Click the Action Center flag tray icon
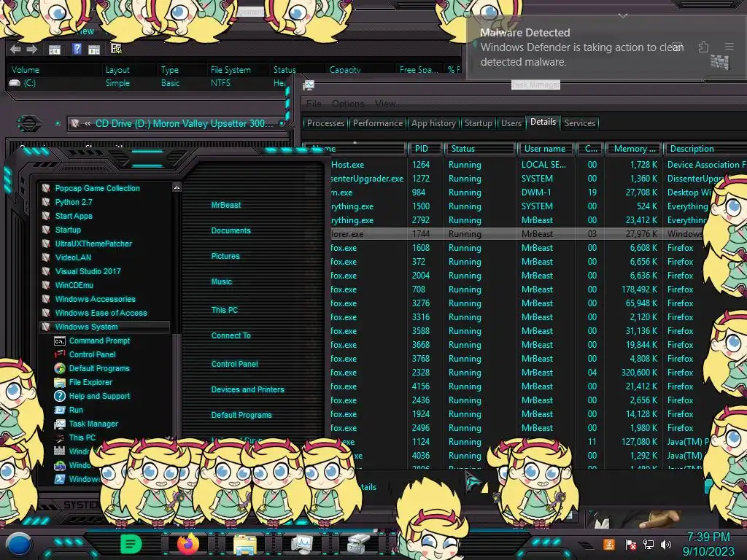The width and height of the screenshot is (747, 560). pyautogui.click(x=631, y=544)
